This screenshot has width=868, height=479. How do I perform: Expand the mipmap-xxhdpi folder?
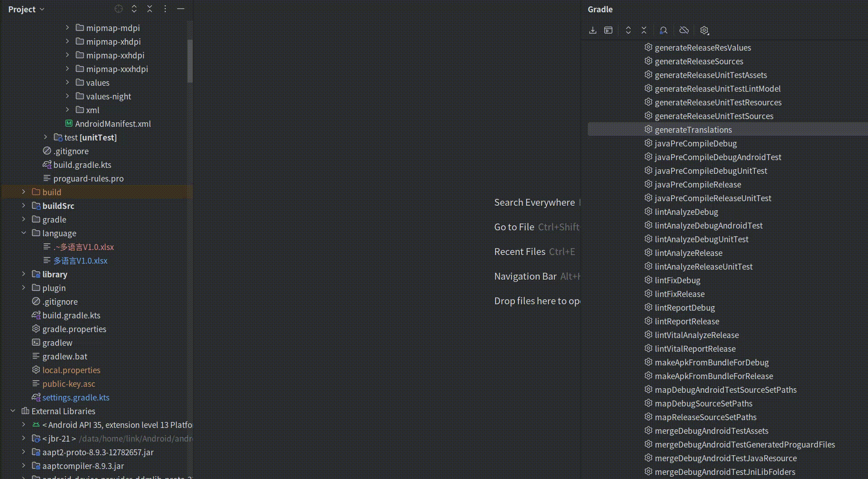pyautogui.click(x=68, y=55)
